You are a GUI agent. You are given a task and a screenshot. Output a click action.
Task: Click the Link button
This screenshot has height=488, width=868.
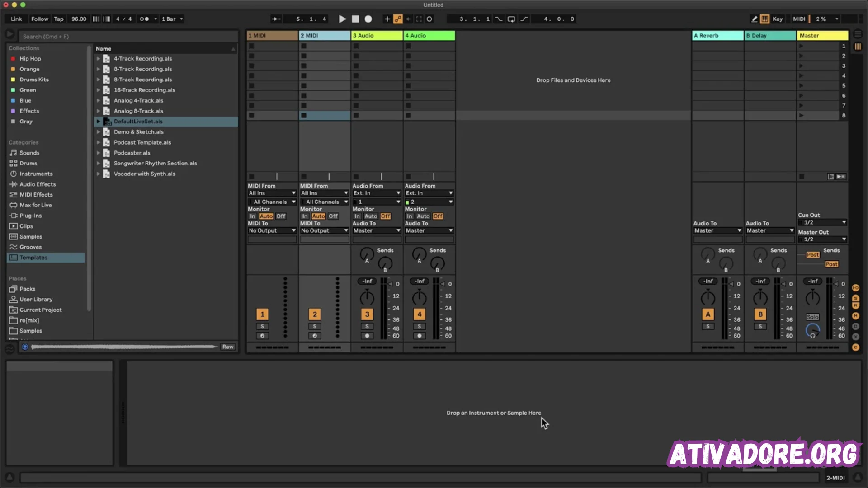[x=16, y=19]
